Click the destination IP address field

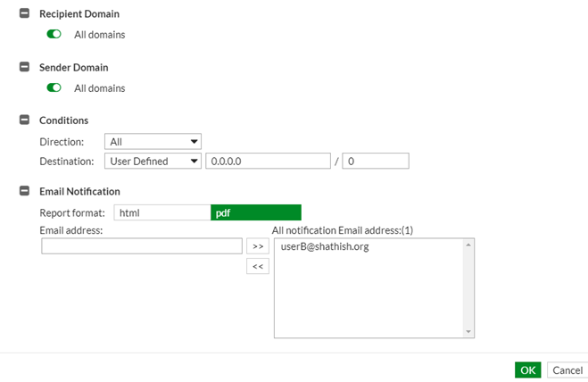click(x=268, y=161)
